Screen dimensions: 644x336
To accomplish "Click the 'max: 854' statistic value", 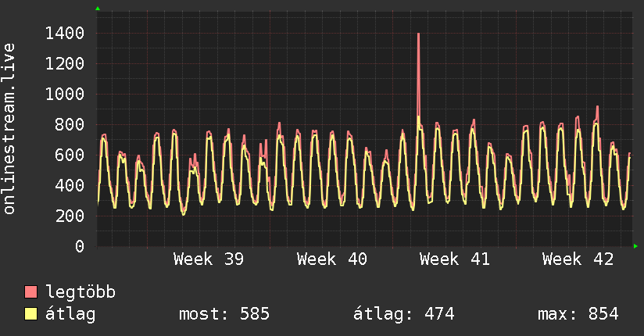I will pos(578,314).
